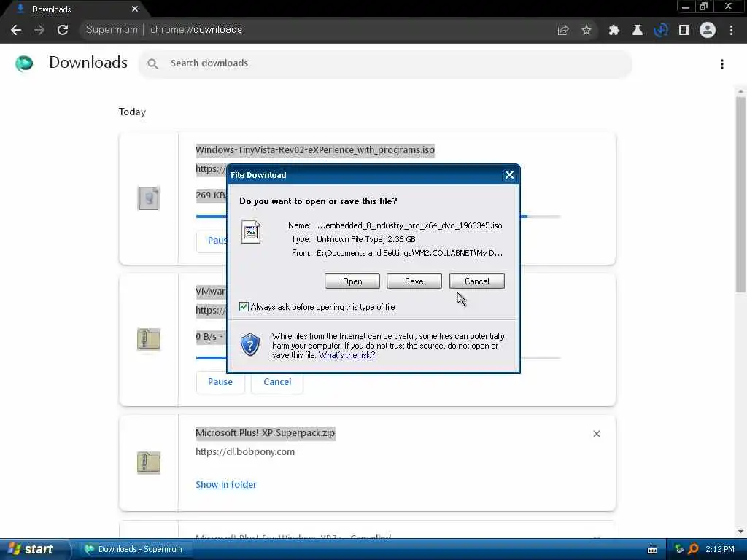The width and height of the screenshot is (747, 560).
Task: Click the shield question icon in dialog
Action: pyautogui.click(x=250, y=344)
